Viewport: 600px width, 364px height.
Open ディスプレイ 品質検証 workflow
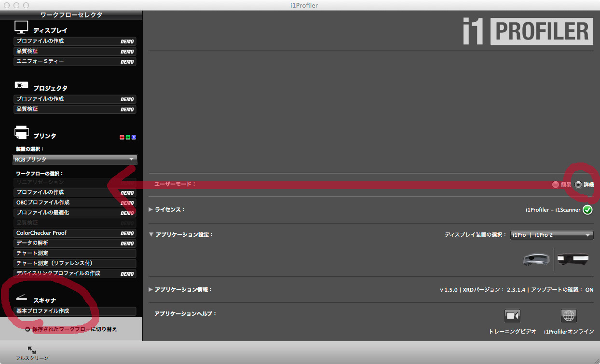[x=75, y=52]
